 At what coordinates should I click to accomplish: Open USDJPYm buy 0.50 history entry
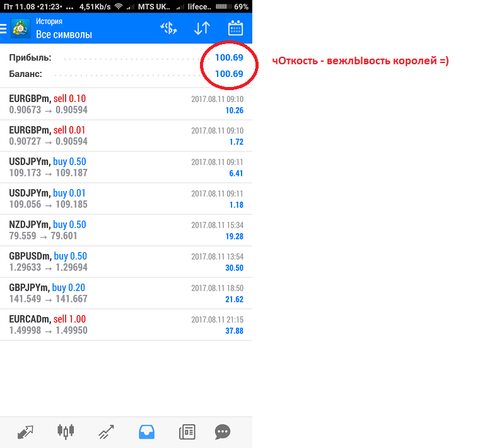coord(126,167)
